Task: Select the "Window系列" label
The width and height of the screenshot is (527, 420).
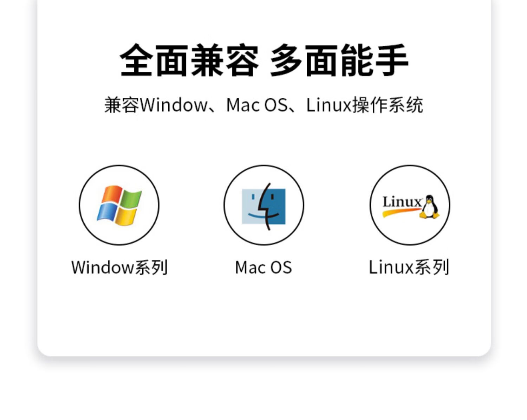Action: 119,267
